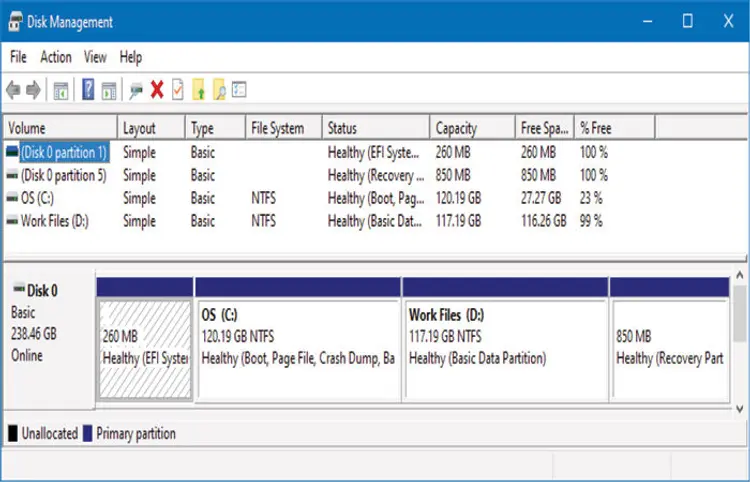Click the folder with green arrow icon
The width and height of the screenshot is (750, 482).
tap(198, 90)
